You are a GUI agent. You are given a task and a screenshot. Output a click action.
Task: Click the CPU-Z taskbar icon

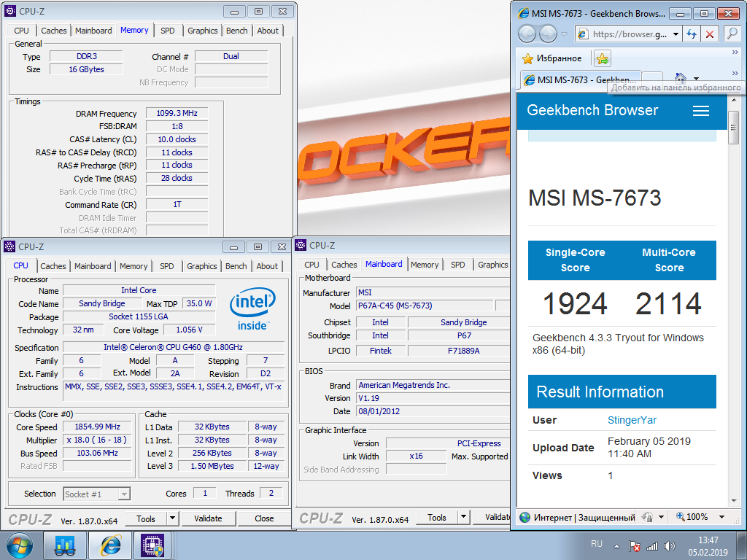(x=152, y=545)
